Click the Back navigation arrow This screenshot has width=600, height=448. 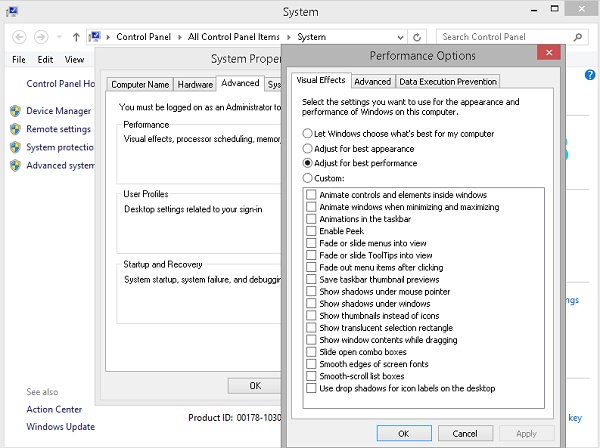click(x=18, y=37)
